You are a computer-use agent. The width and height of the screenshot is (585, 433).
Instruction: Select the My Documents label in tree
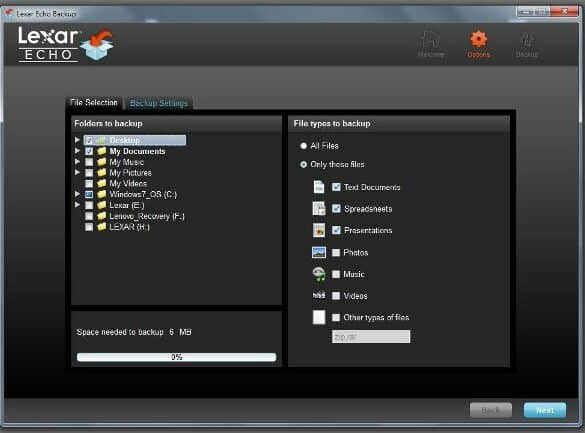pyautogui.click(x=137, y=151)
